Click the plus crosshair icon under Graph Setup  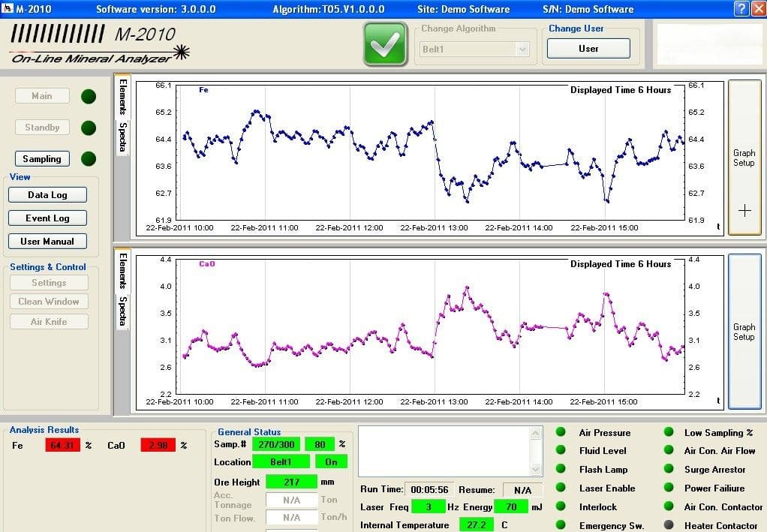pos(744,211)
